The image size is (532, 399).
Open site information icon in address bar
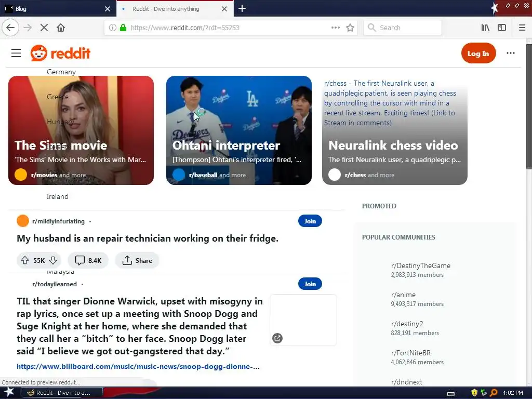pyautogui.click(x=112, y=28)
